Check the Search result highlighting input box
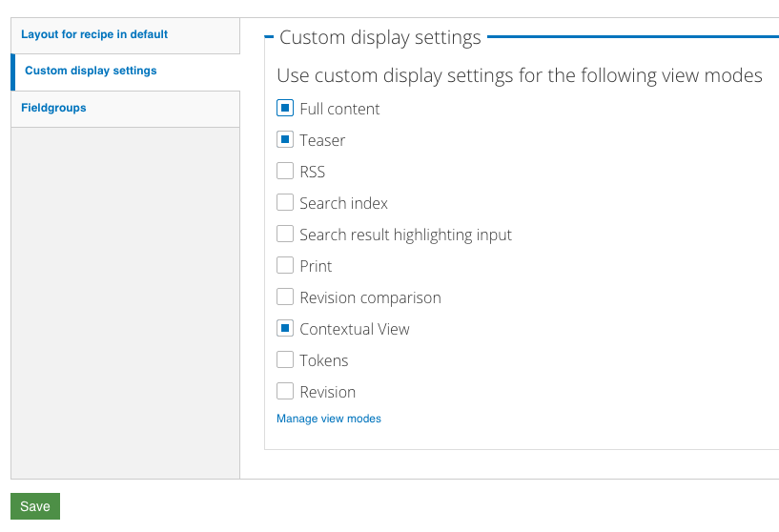 coord(285,235)
